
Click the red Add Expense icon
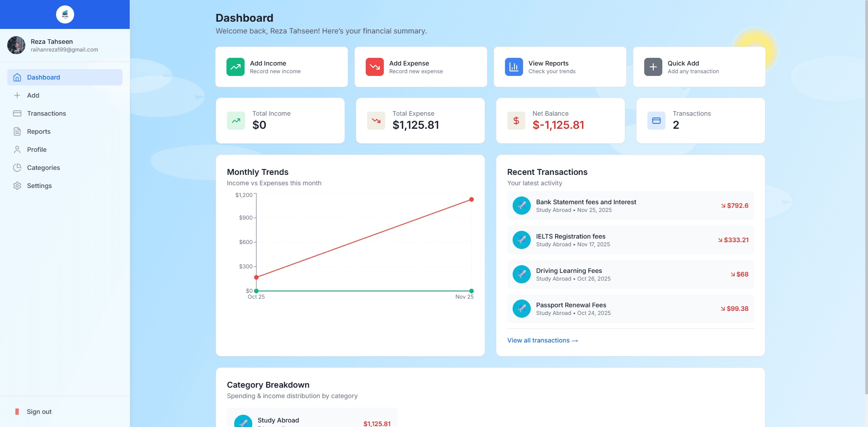tap(375, 67)
